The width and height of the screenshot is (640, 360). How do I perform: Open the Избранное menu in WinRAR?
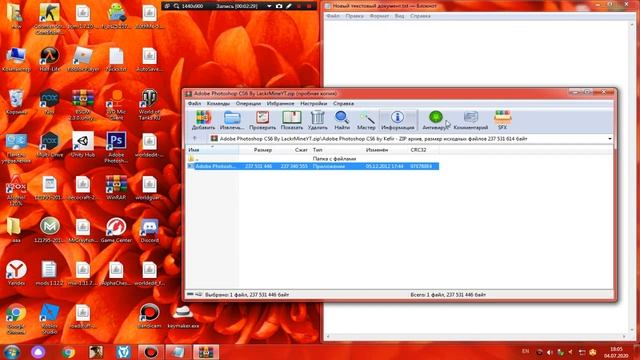(x=280, y=104)
